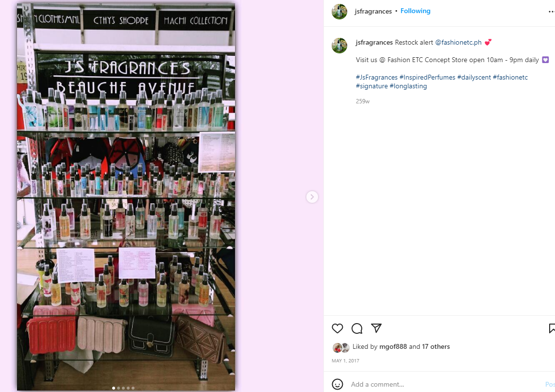Click jsfragrances avatar in post header
This screenshot has width=555, height=392.
pos(339,12)
